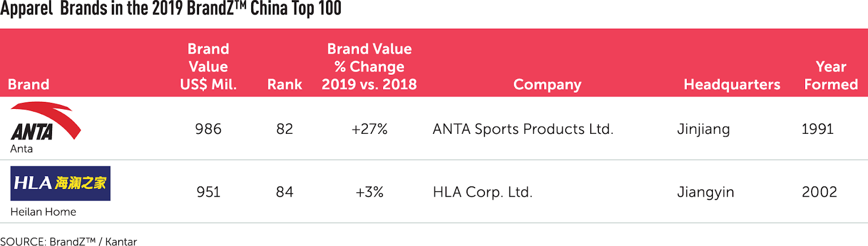Select Anta brand value 986
868x246 pixels.
(208, 129)
